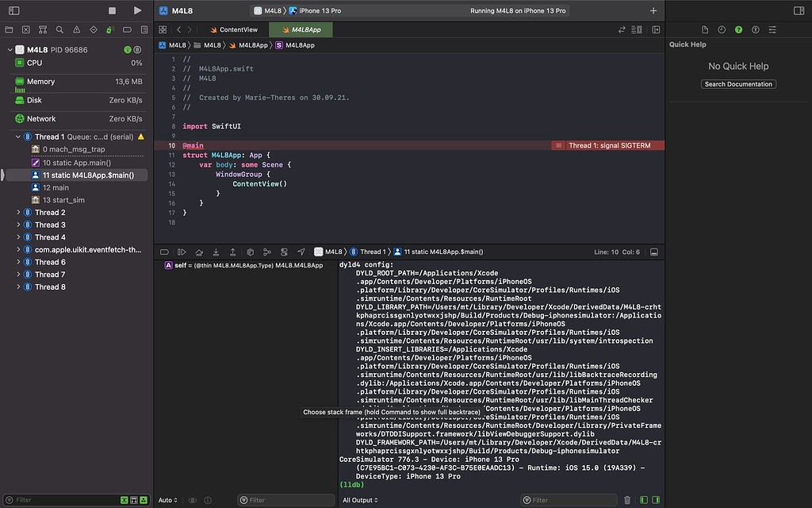Click the Step Out icon
812x508 pixels.
[232, 252]
